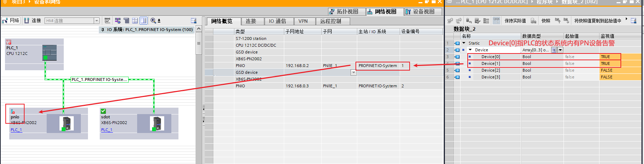Click the relabel NAME icon in network toolbar

click(x=107, y=21)
